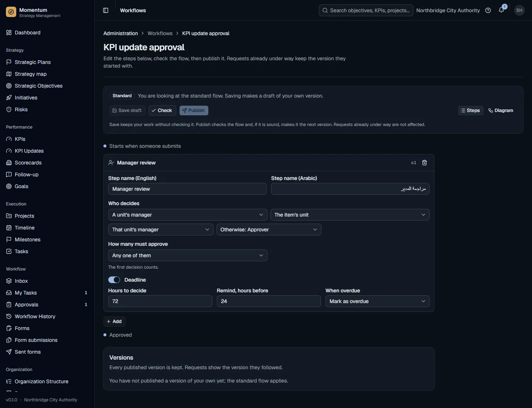Open the SH user avatar menu
The width and height of the screenshot is (532, 408).
coord(519,10)
